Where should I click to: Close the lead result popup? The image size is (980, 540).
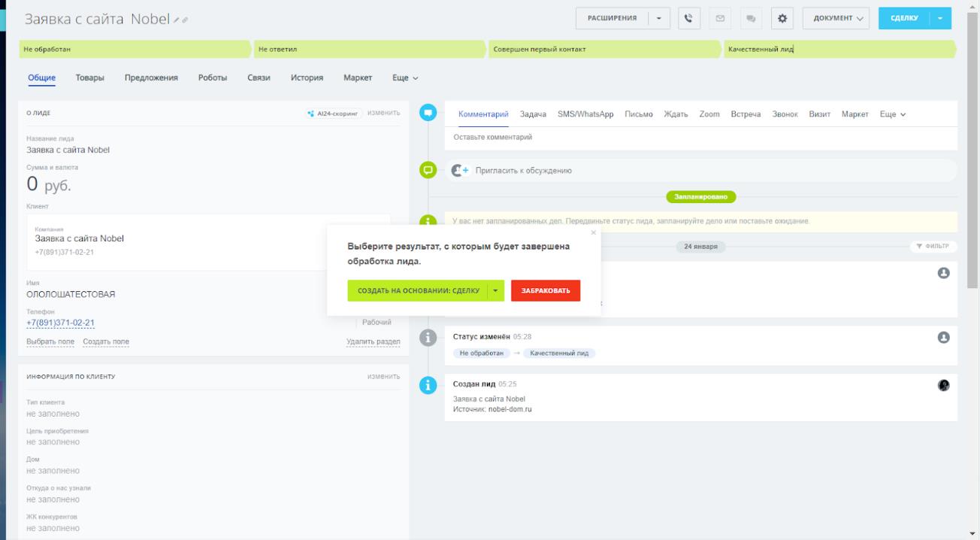coord(592,232)
